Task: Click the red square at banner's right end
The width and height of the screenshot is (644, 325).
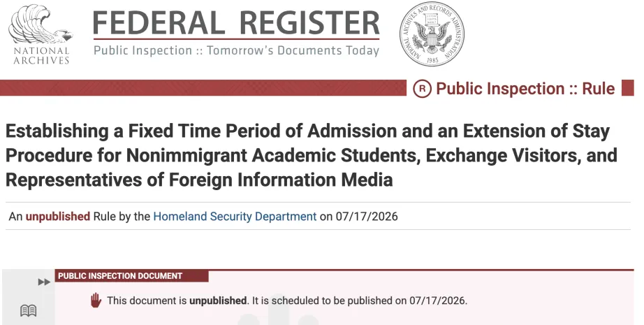Action: tap(627, 88)
